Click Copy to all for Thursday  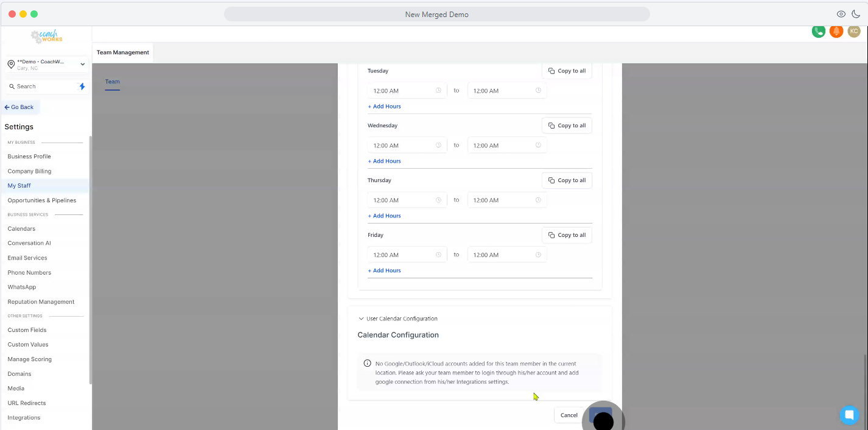(567, 180)
